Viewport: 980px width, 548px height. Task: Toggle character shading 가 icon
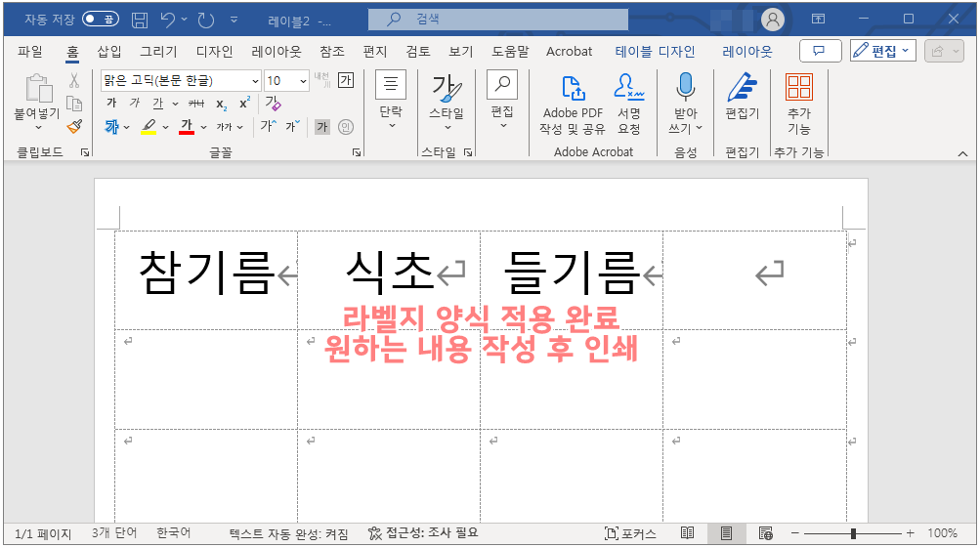click(321, 127)
